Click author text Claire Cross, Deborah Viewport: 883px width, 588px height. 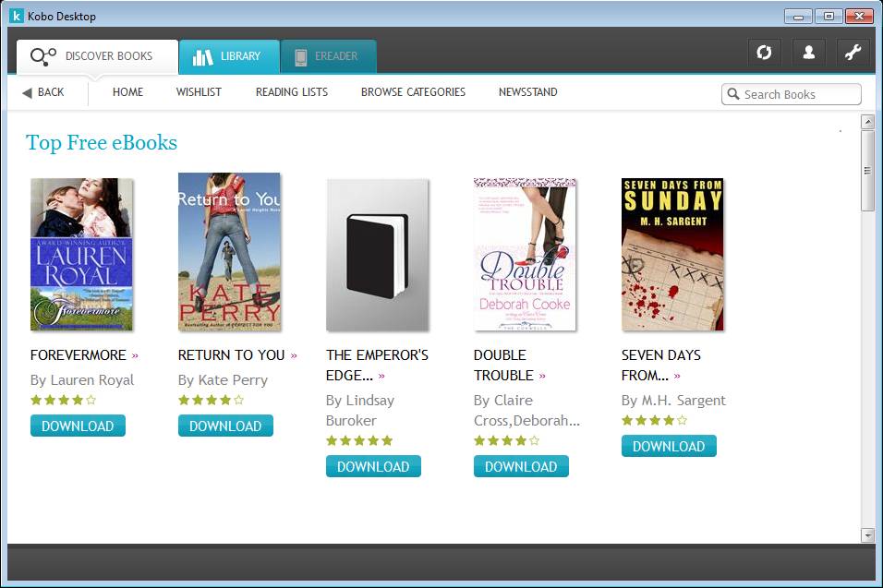pyautogui.click(x=526, y=411)
